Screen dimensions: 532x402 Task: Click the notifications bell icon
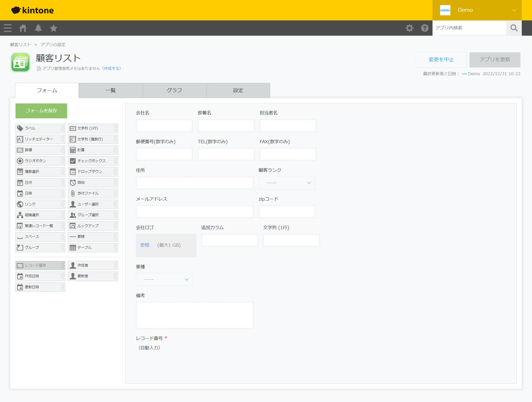point(38,28)
